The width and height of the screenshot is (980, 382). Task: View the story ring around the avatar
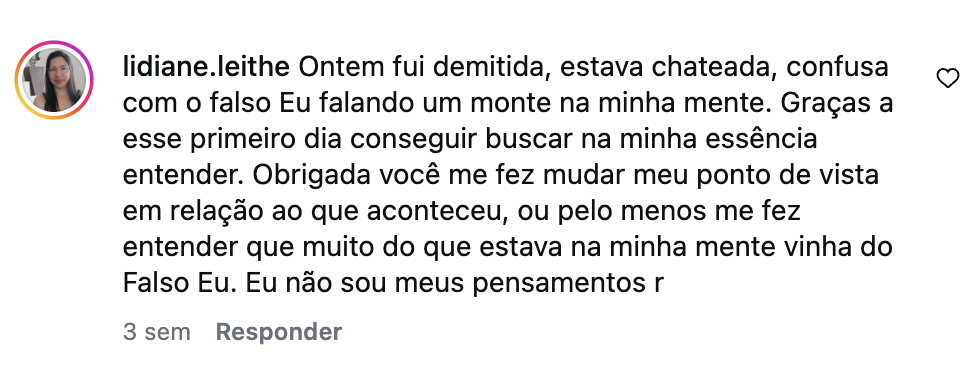[x=54, y=79]
